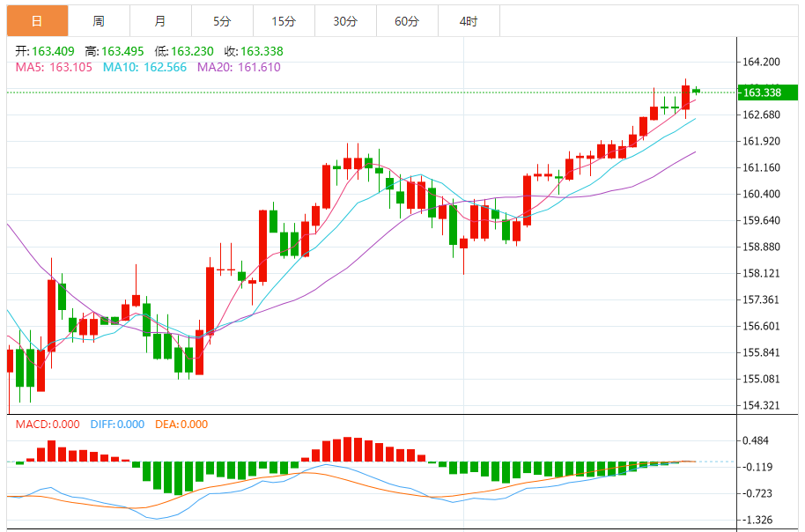Click the 158.880 price axis label
The height and width of the screenshot is (532, 805).
[x=762, y=247]
